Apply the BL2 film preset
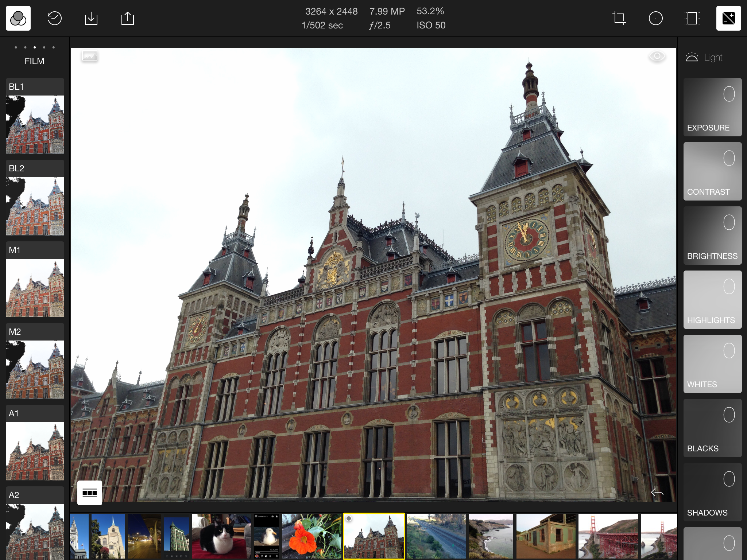The image size is (747, 560). pyautogui.click(x=35, y=198)
